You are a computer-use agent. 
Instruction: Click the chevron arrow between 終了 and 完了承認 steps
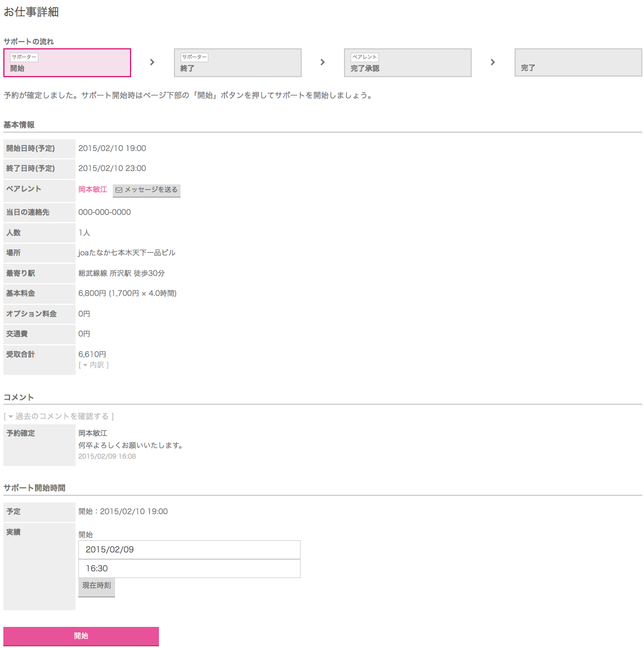322,62
